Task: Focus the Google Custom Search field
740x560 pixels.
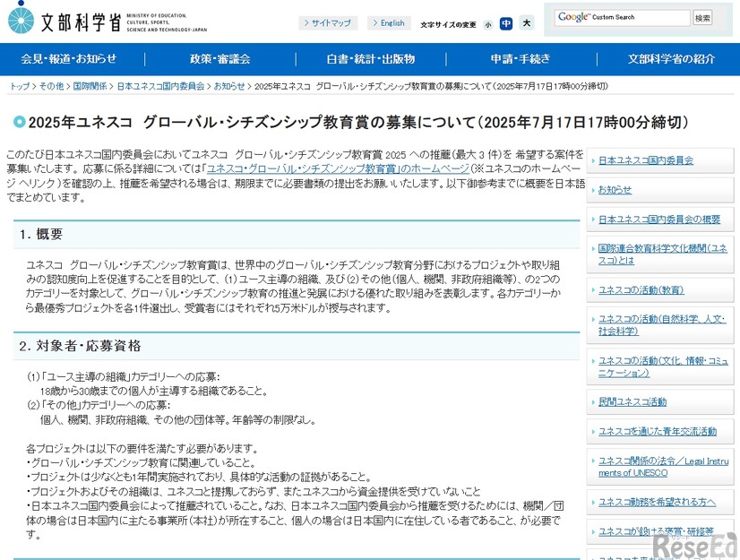Action: pos(623,17)
